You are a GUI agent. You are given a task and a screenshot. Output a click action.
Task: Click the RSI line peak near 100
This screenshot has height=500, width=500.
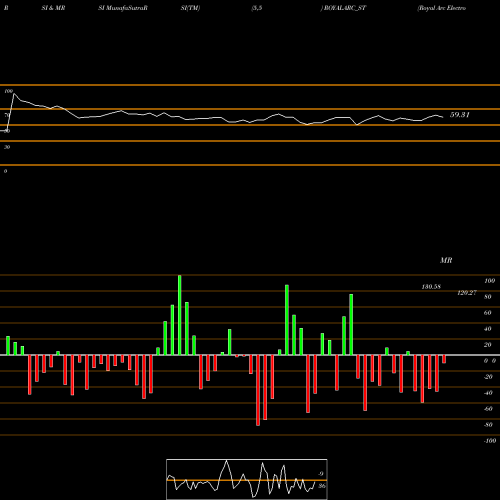[x=14, y=94]
